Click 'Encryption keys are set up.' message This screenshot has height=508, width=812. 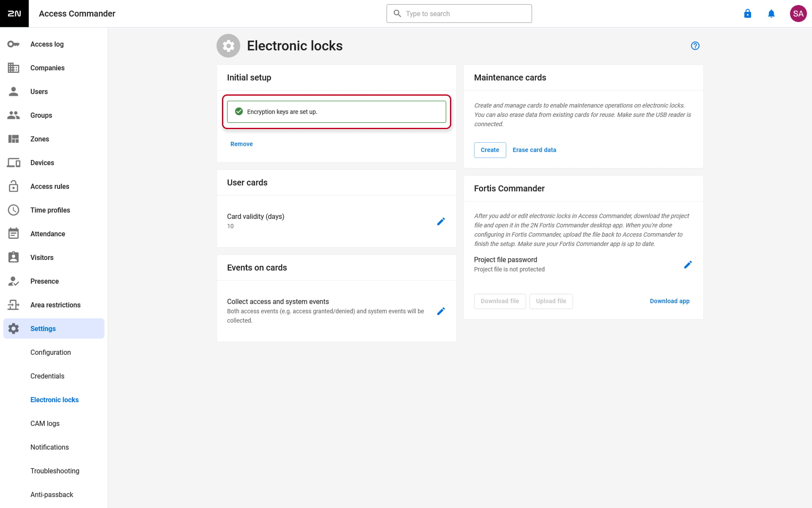(282, 112)
